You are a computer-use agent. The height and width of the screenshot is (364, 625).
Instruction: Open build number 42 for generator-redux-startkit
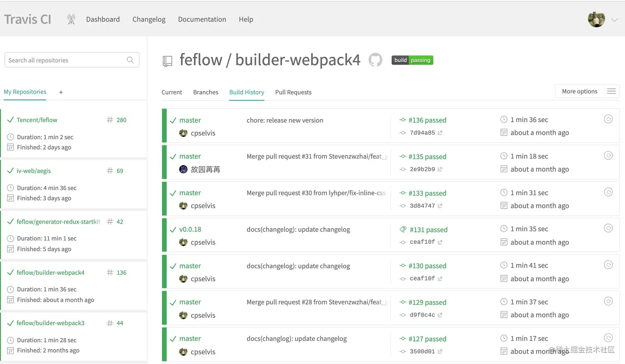click(119, 221)
